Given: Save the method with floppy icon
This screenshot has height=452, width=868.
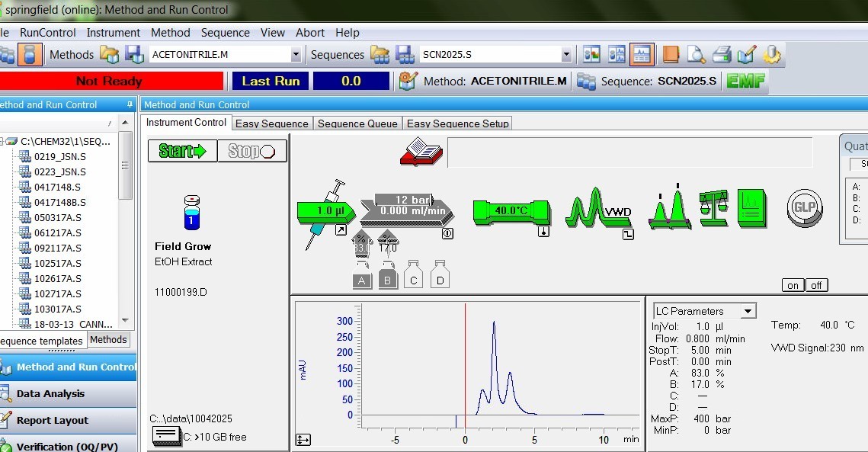Looking at the screenshot, I should coord(134,54).
